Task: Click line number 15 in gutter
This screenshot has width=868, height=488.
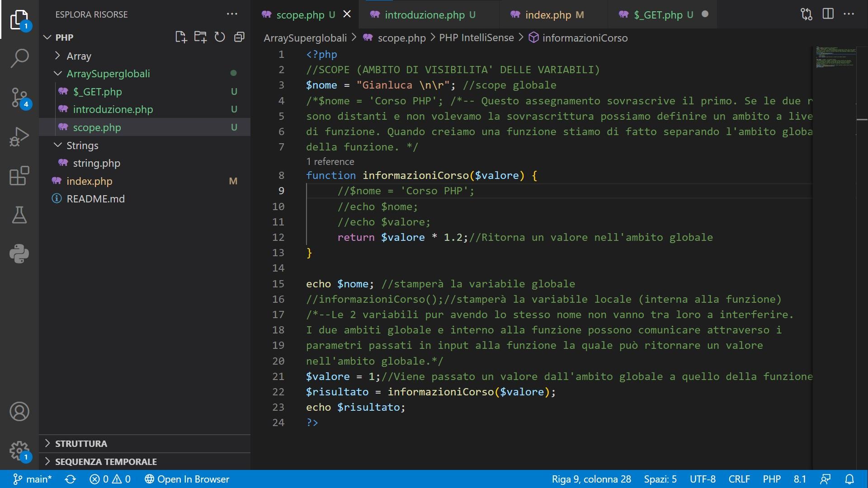Action: [x=278, y=284]
